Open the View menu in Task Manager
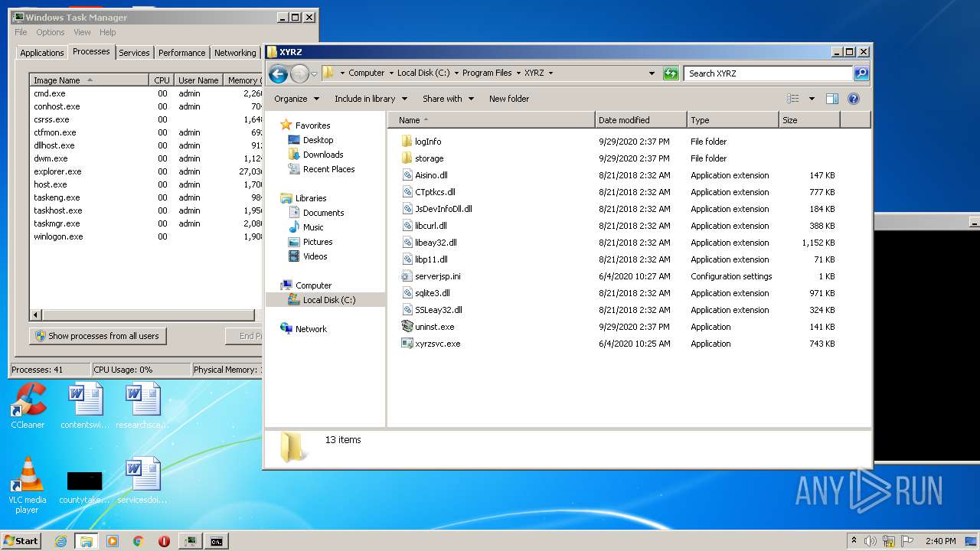 82,32
